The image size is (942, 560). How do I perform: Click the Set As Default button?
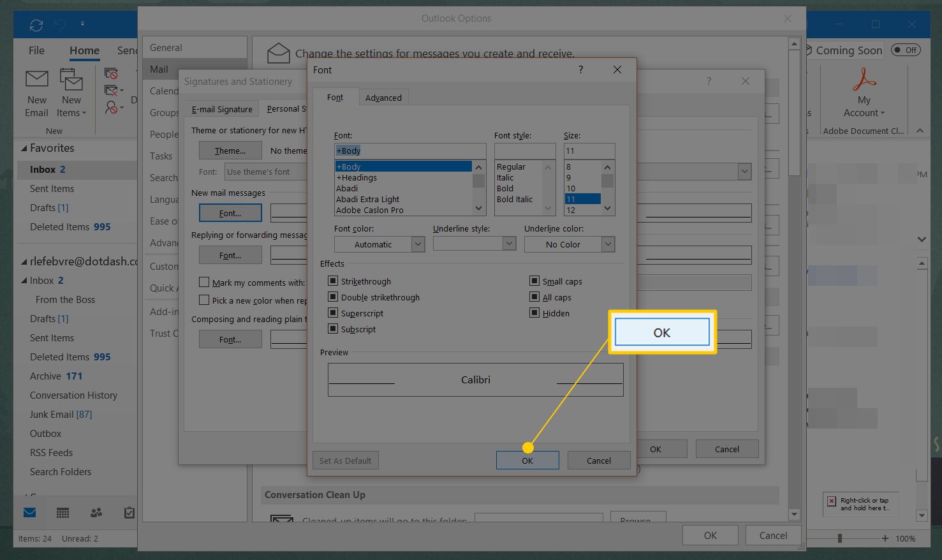pos(345,461)
